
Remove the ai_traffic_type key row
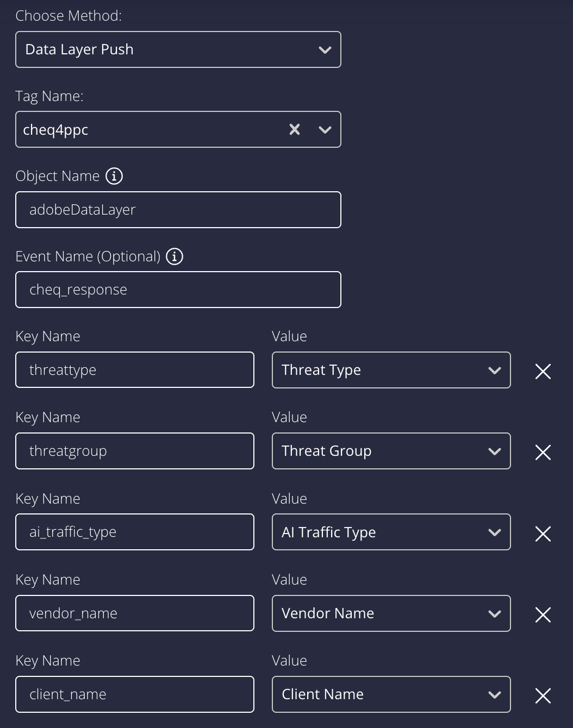[543, 534]
